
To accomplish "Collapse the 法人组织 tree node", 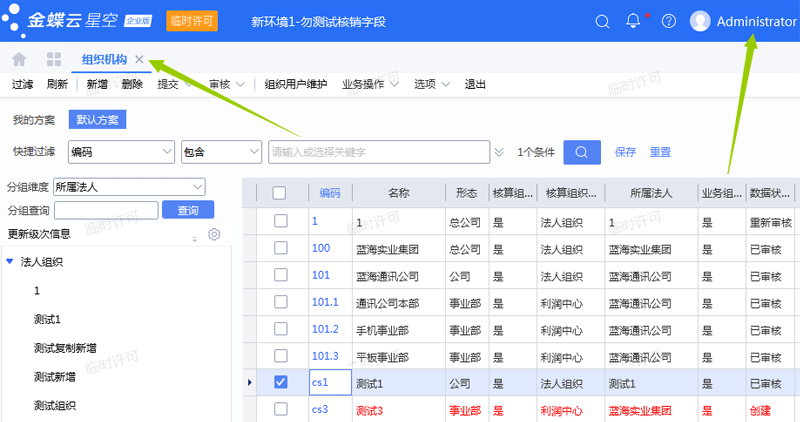I will pyautogui.click(x=9, y=261).
